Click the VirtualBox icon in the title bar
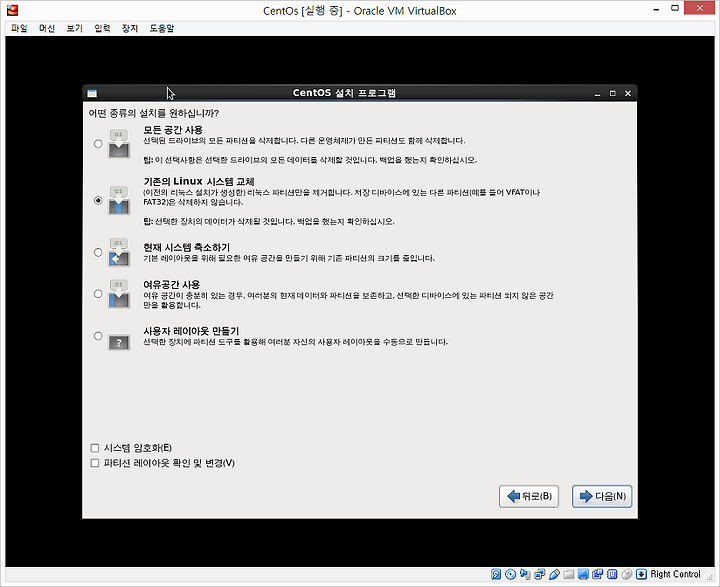This screenshot has width=720, height=587. pyautogui.click(x=12, y=10)
